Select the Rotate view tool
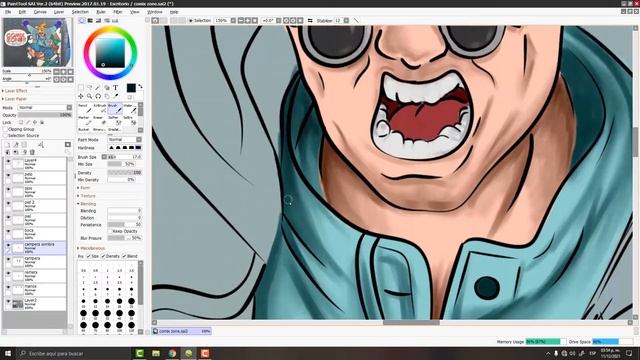 [x=98, y=96]
